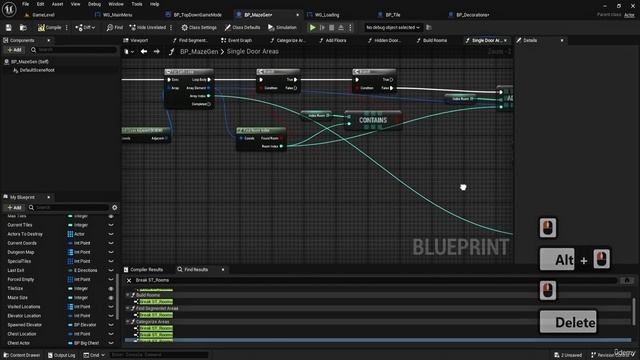Toggle visibility for Chest Location variable
Screen dimensions: 640x360
pyautogui.click(x=111, y=334)
